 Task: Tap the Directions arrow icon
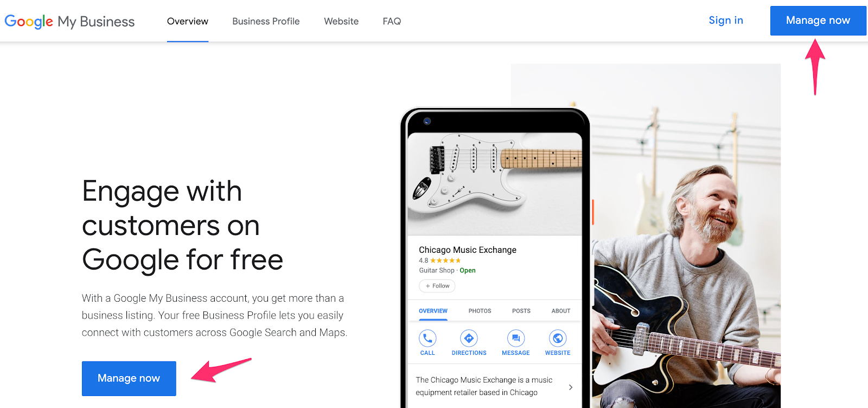469,339
